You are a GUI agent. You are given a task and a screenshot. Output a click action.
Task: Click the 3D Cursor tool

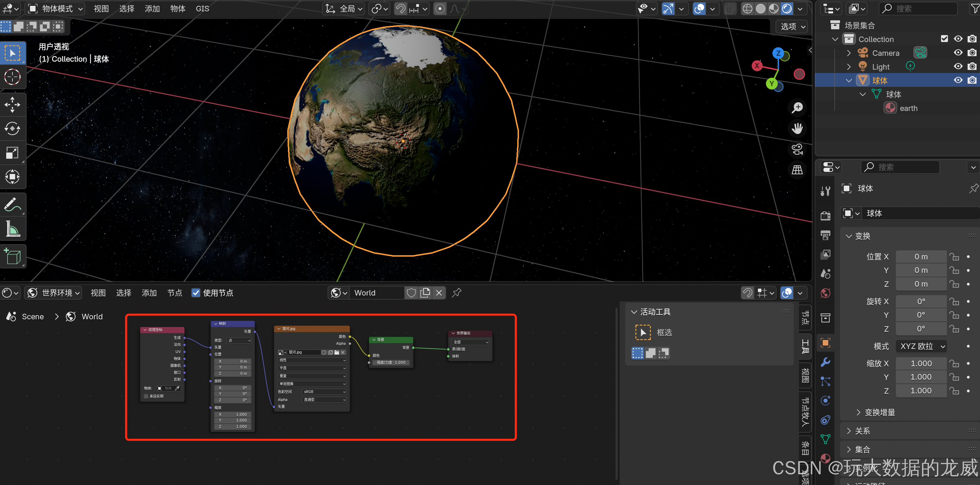pyautogui.click(x=12, y=77)
